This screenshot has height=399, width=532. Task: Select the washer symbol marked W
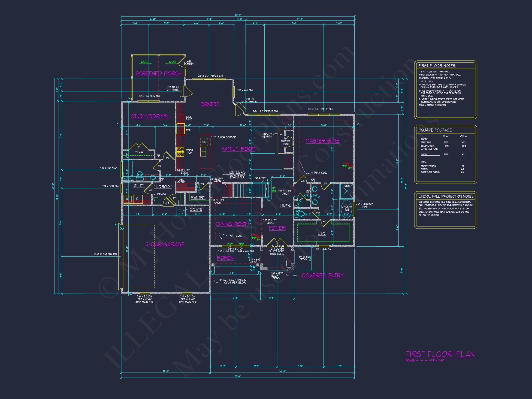point(127,199)
